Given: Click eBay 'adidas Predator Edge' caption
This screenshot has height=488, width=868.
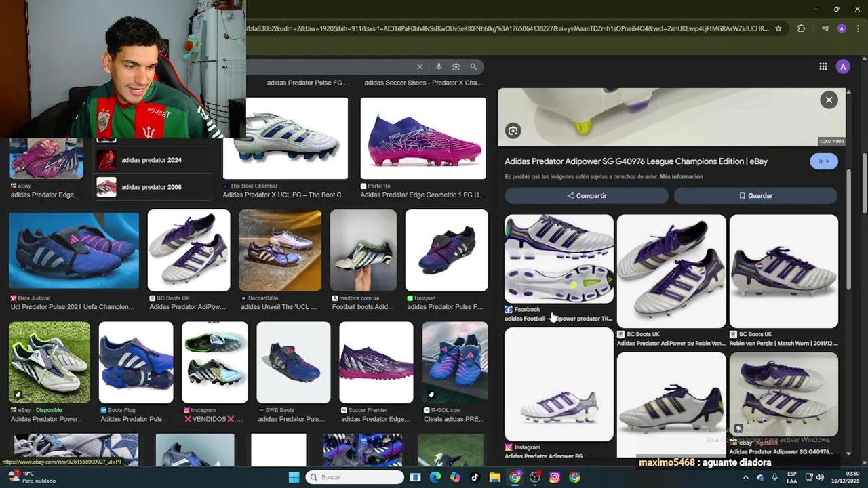Looking at the screenshot, I should pos(45,195).
